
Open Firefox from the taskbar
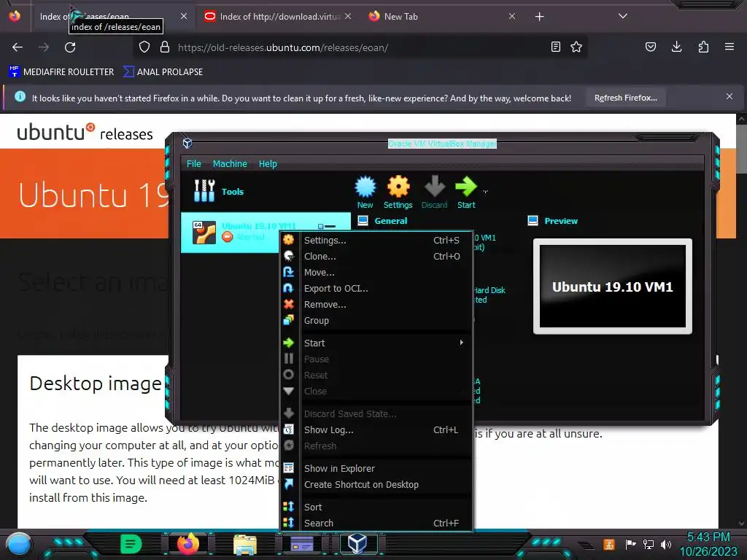pyautogui.click(x=187, y=544)
